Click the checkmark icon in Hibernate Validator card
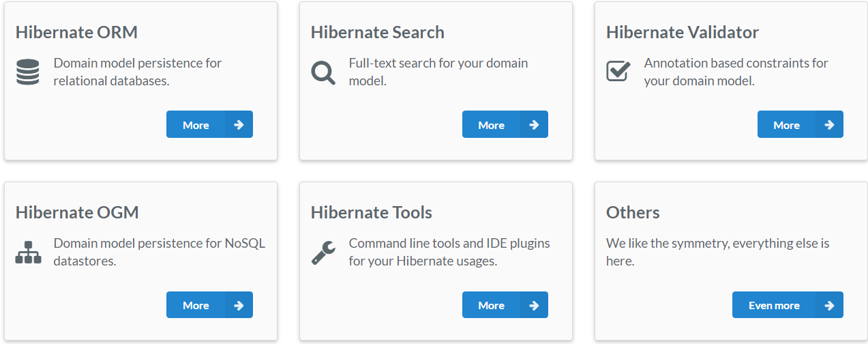The image size is (868, 344). 618,71
